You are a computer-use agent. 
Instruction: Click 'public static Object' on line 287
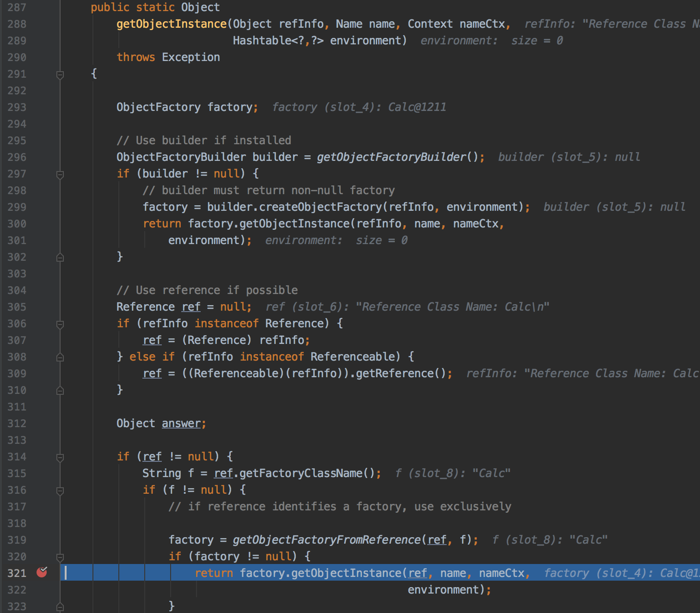155,7
